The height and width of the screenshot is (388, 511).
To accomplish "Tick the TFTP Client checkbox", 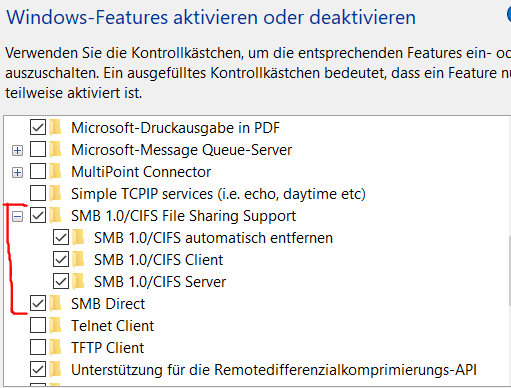I will point(38,347).
